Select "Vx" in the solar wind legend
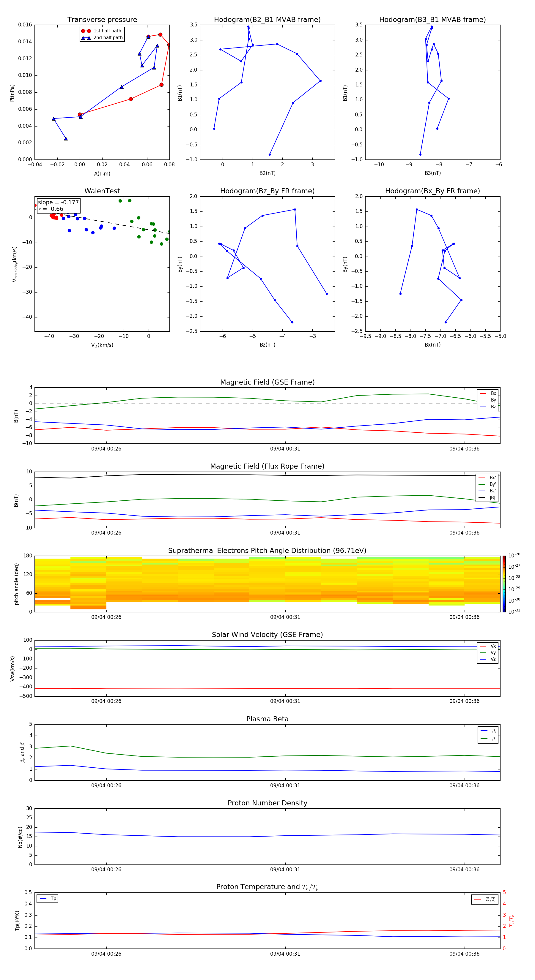 click(x=488, y=646)
